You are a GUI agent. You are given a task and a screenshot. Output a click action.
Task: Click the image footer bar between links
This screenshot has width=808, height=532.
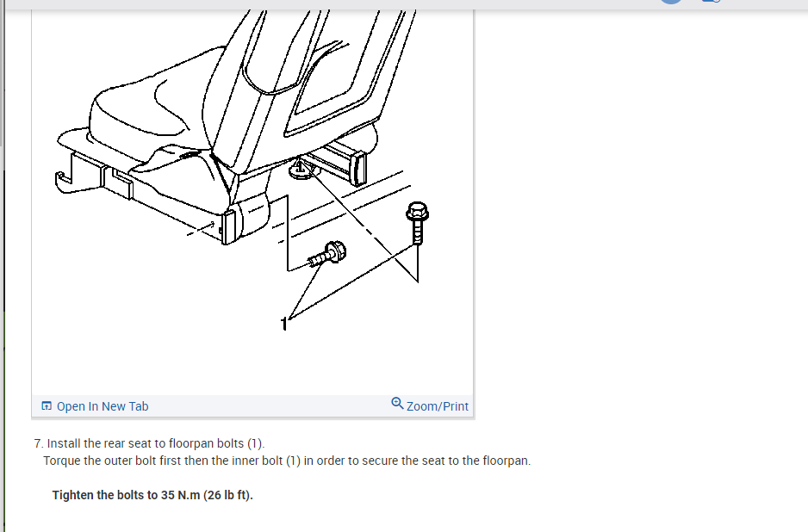(270, 405)
